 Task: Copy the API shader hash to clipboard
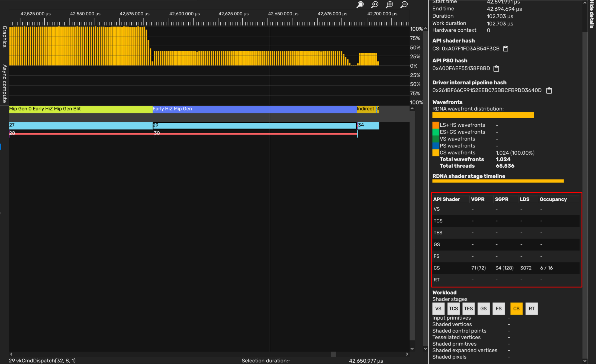click(505, 49)
